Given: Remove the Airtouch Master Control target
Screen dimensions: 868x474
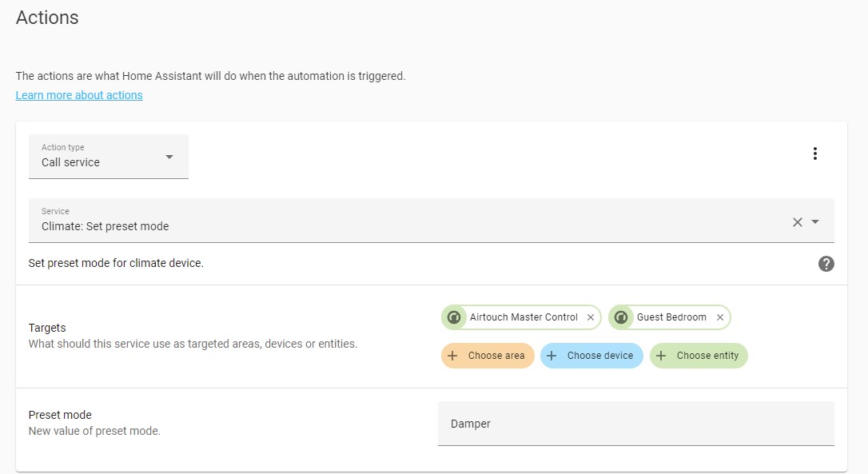Looking at the screenshot, I should (x=591, y=317).
